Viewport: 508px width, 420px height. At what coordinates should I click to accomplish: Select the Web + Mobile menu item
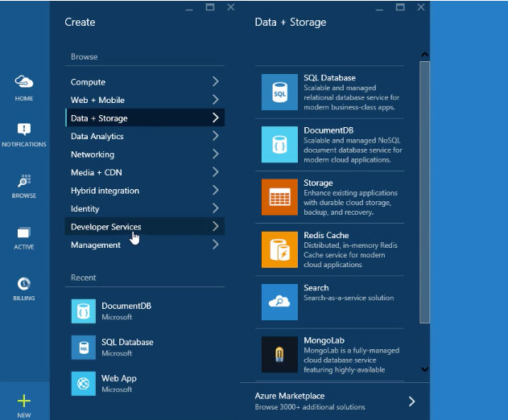(x=144, y=100)
